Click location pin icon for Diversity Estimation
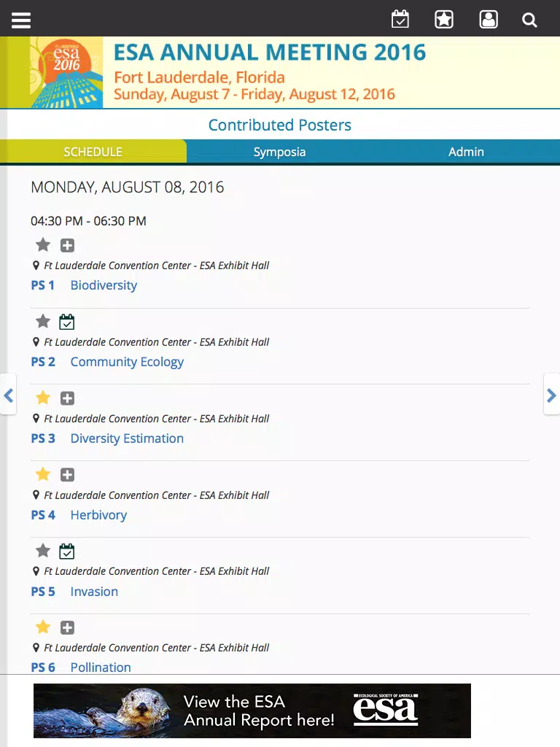Image resolution: width=560 pixels, height=747 pixels. click(x=36, y=419)
